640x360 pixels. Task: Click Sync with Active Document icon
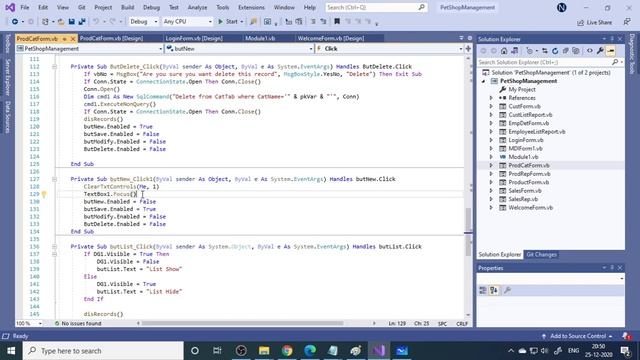click(545, 51)
